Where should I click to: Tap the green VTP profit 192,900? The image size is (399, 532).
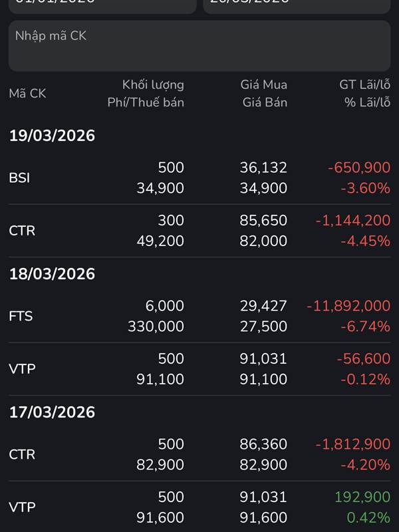[362, 497]
